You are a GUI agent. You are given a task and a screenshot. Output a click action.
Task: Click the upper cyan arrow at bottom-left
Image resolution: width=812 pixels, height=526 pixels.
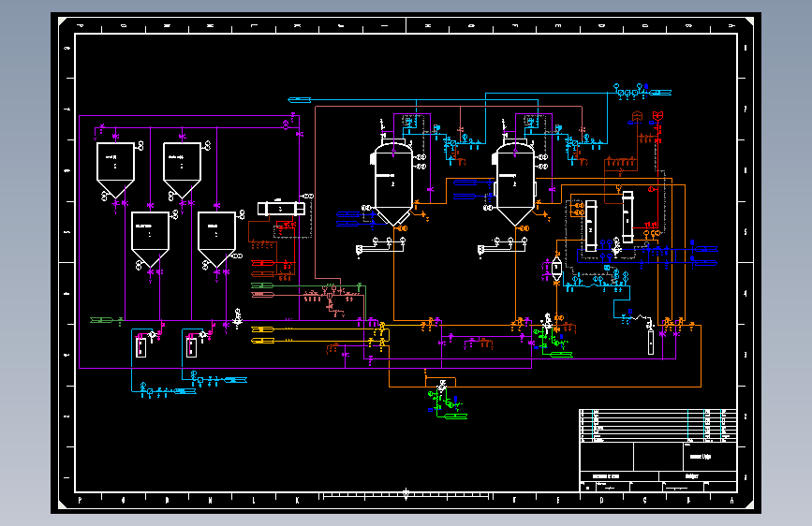pos(236,380)
